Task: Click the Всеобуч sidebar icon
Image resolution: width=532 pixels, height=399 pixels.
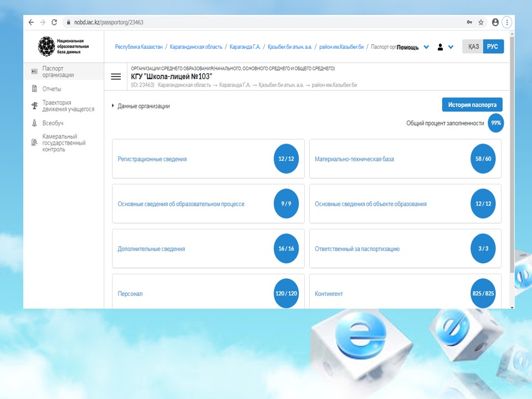Action: 34,123
